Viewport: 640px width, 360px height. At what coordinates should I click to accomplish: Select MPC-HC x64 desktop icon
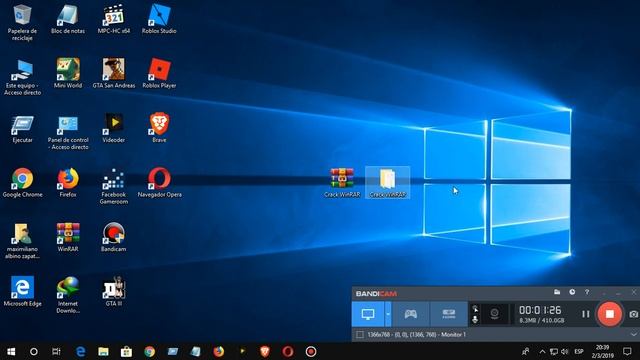click(x=113, y=19)
